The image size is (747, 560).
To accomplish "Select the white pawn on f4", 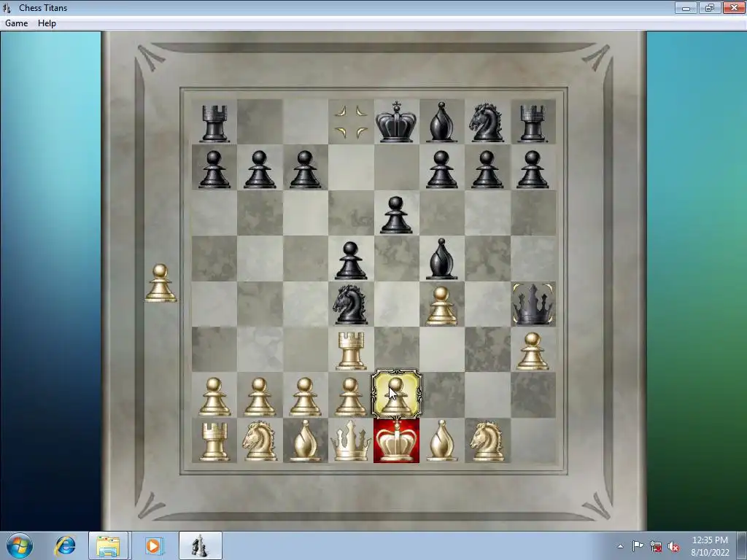I will (x=441, y=306).
